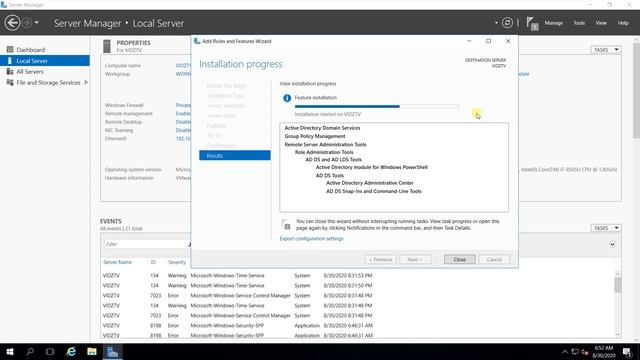Image resolution: width=640 pixels, height=360 pixels.
Task: Open the Help menu
Action: [x=623, y=23]
